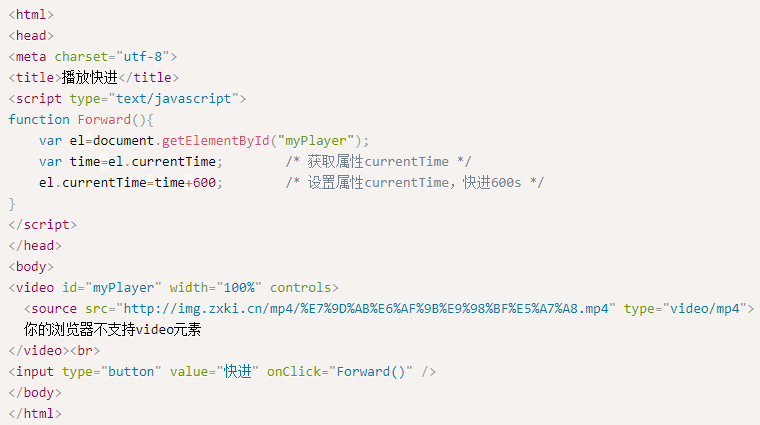Click the title text 播放快进

89,77
